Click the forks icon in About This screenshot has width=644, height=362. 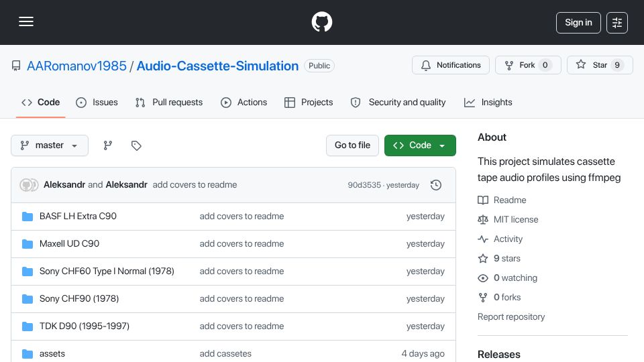[483, 297]
